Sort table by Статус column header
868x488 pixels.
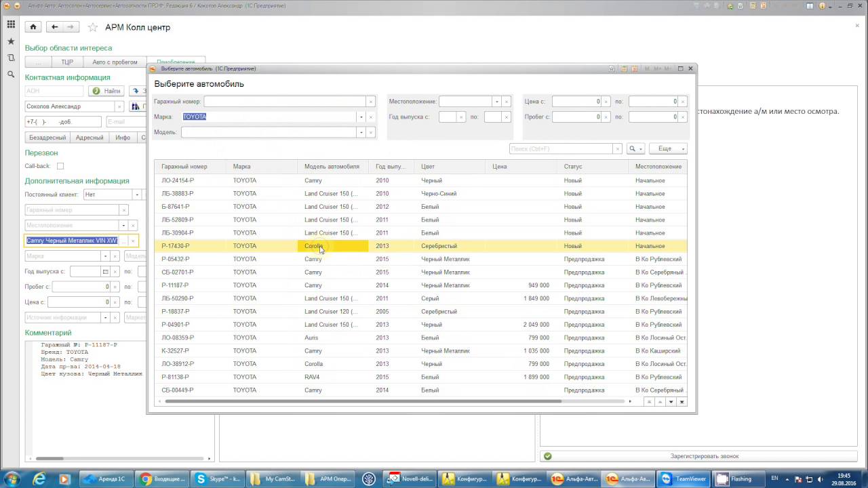(593, 167)
